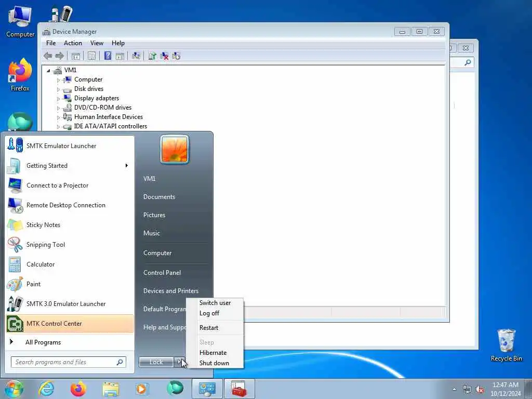Click the Uninstall device red-X toolbar icon
This screenshot has height=399, width=532.
coord(164,56)
